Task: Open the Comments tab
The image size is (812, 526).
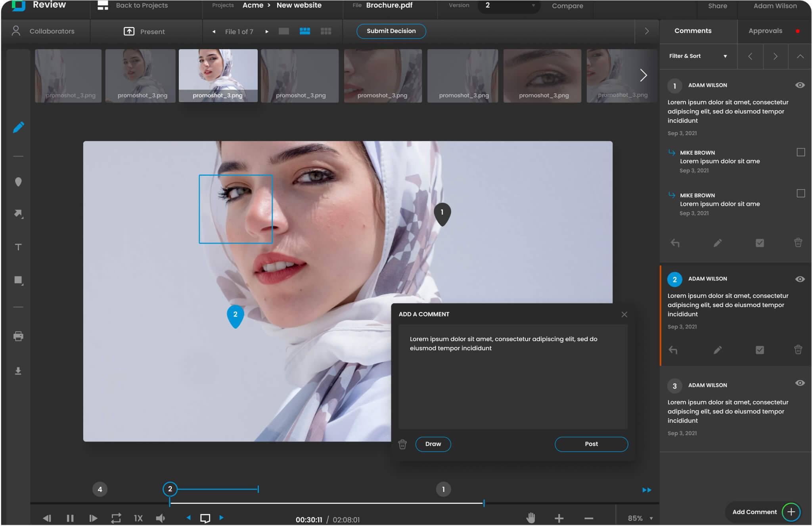Action: [x=693, y=31]
